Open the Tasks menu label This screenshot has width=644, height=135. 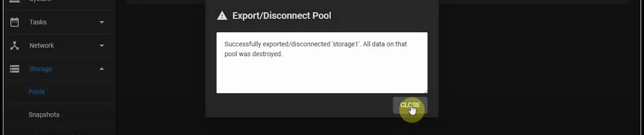[38, 22]
